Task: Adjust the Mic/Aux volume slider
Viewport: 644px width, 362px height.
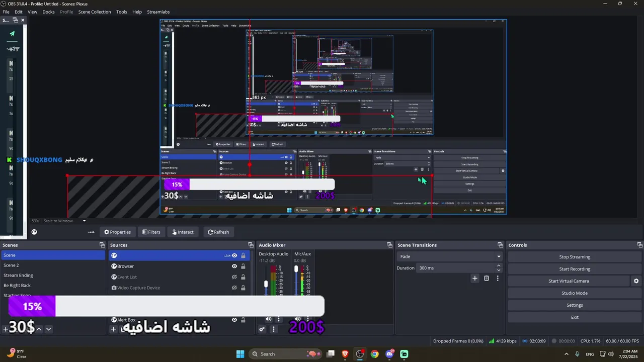Action: (x=296, y=269)
